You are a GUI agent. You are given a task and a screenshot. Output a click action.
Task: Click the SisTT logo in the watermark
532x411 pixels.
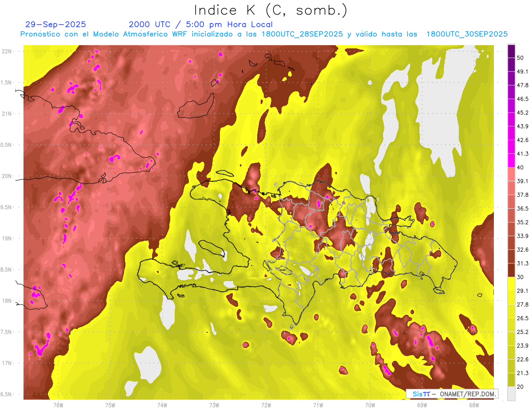418,394
